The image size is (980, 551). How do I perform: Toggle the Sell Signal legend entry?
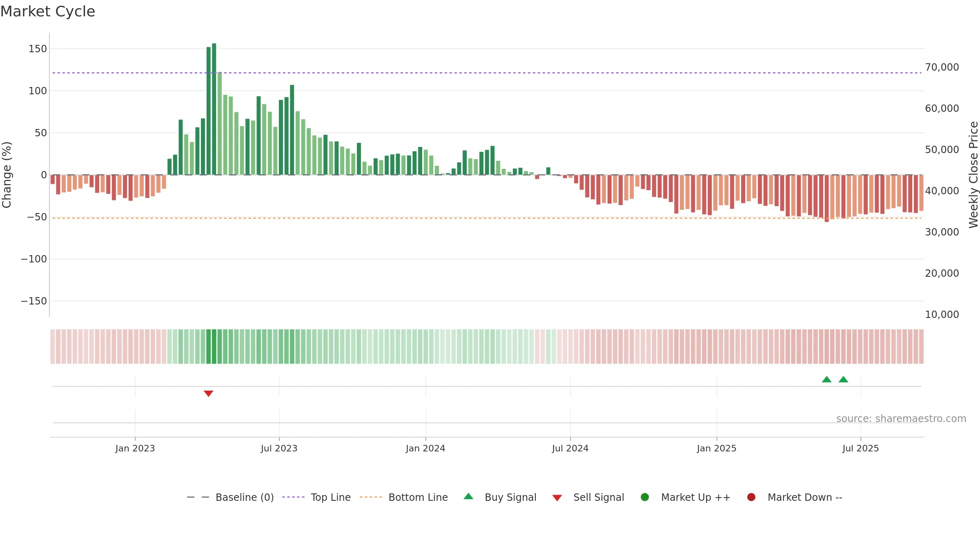588,497
